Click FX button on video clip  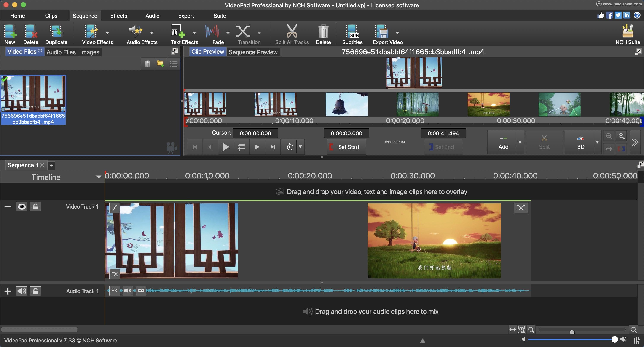(114, 274)
